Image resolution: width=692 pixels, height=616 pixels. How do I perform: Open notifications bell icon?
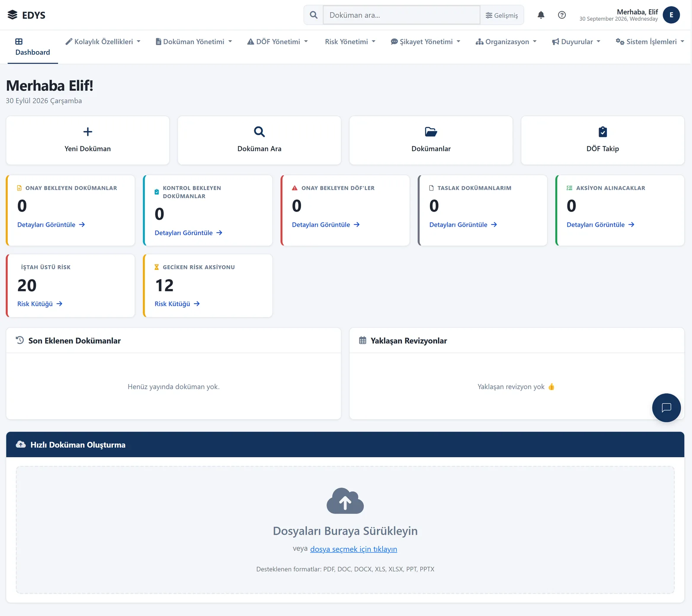[541, 15]
